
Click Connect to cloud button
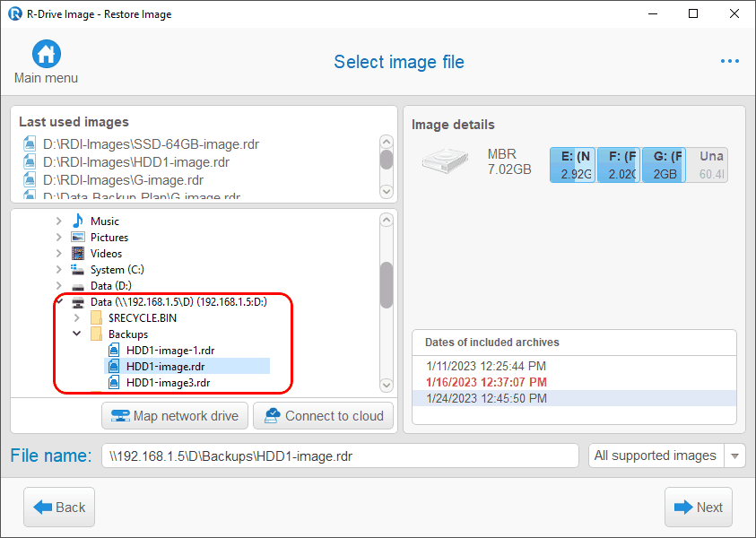point(323,415)
